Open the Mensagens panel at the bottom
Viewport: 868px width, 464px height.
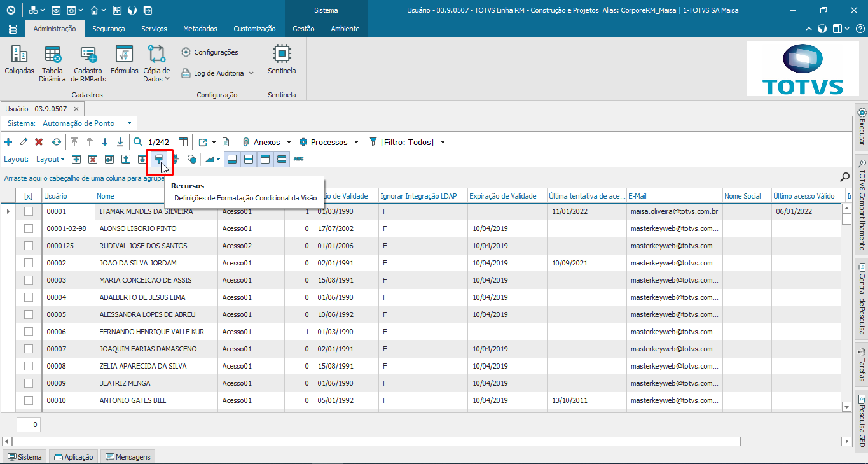[x=127, y=457]
